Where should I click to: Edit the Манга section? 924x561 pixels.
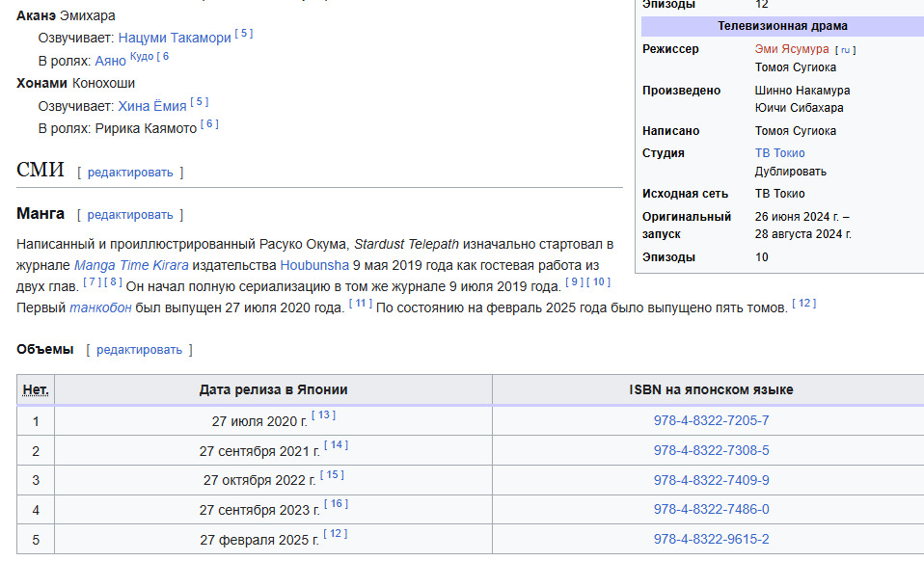click(130, 214)
